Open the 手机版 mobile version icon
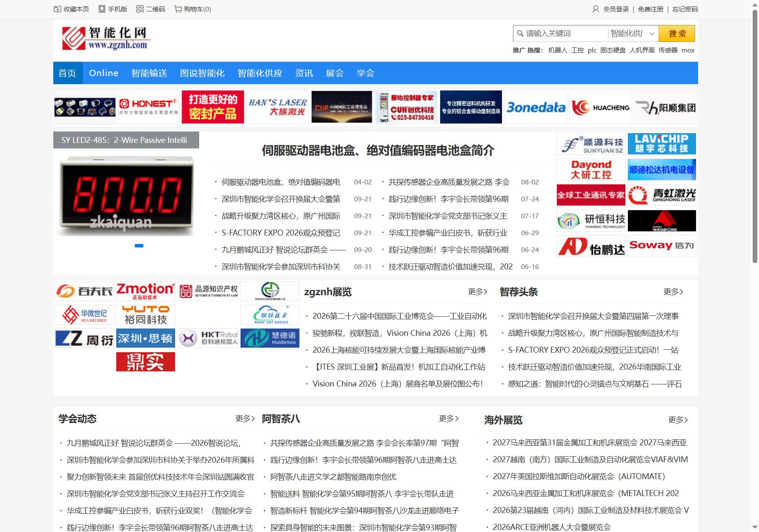Viewport: 759px width, 532px height. click(102, 9)
